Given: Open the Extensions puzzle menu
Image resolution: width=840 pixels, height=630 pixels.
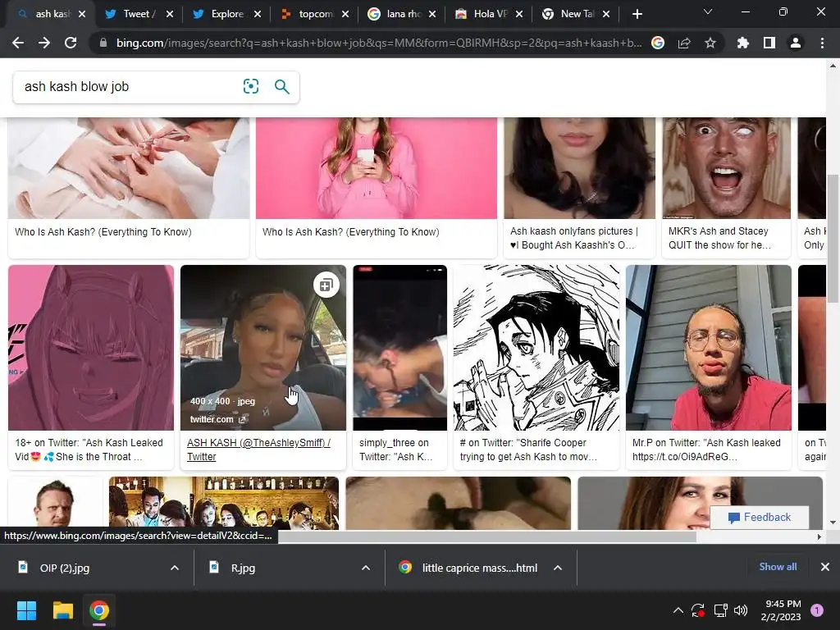Looking at the screenshot, I should pos(743,43).
